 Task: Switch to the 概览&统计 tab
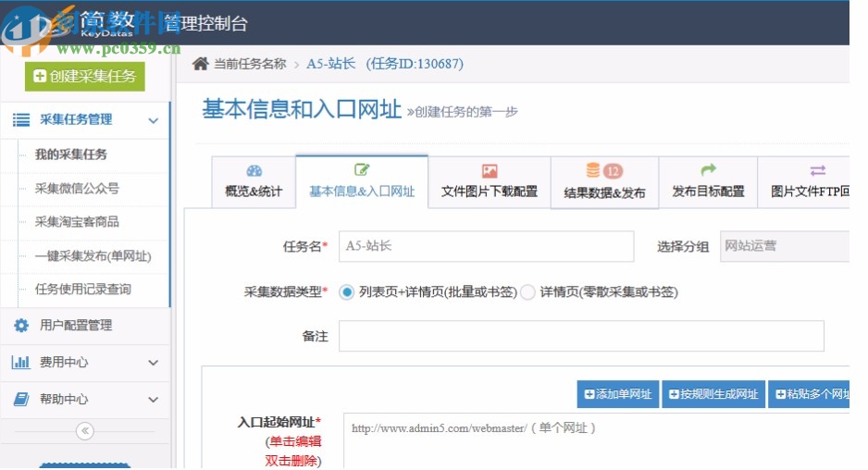point(254,182)
